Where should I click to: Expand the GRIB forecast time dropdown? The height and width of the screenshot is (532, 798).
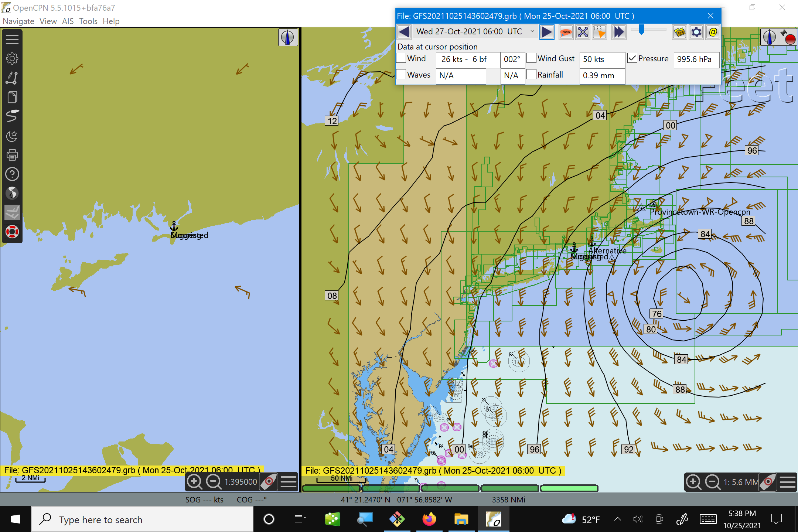pos(532,32)
